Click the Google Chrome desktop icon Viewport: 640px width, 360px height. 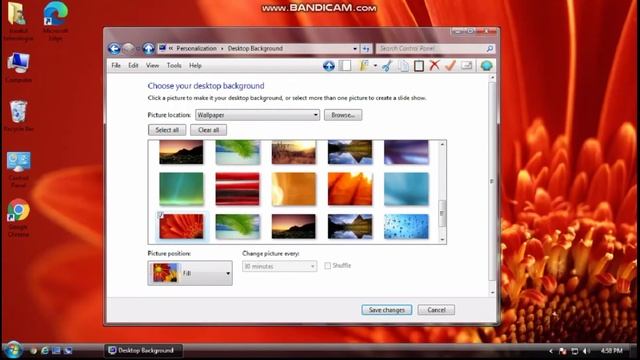click(x=18, y=218)
